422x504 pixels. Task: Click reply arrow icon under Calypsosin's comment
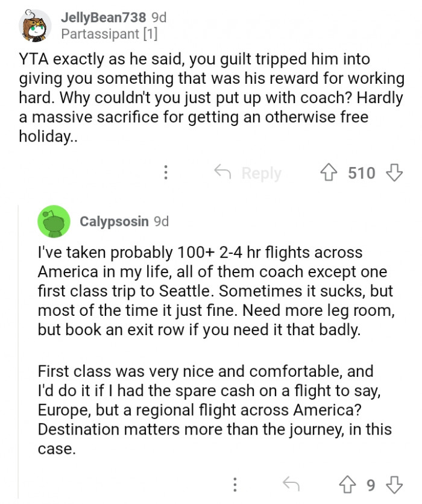click(291, 485)
